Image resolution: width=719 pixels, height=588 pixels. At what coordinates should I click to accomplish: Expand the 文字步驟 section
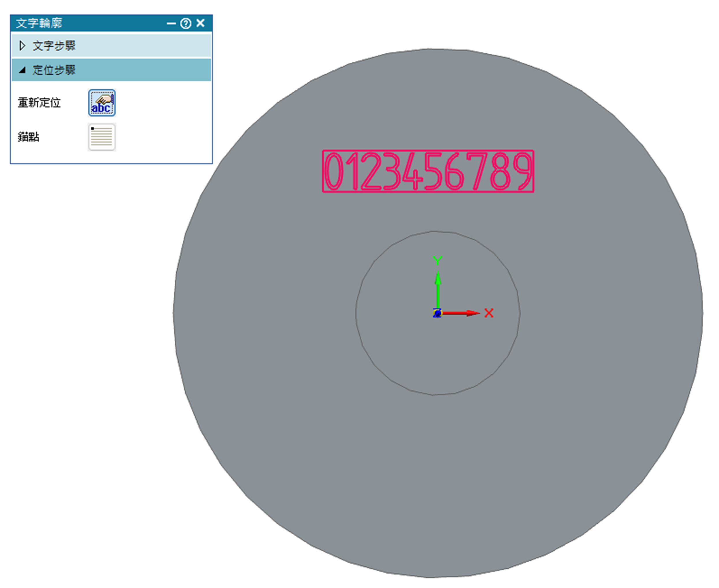click(x=111, y=46)
